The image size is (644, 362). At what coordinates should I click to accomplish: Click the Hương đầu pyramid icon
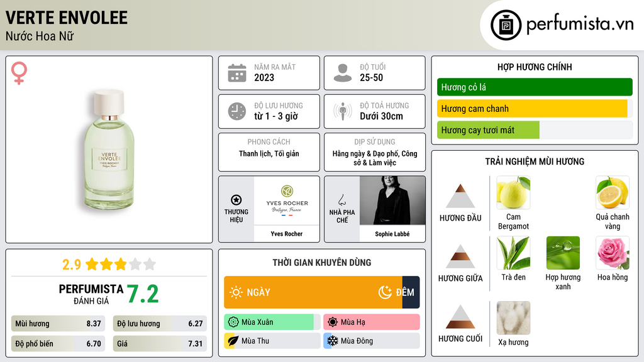pos(460,196)
